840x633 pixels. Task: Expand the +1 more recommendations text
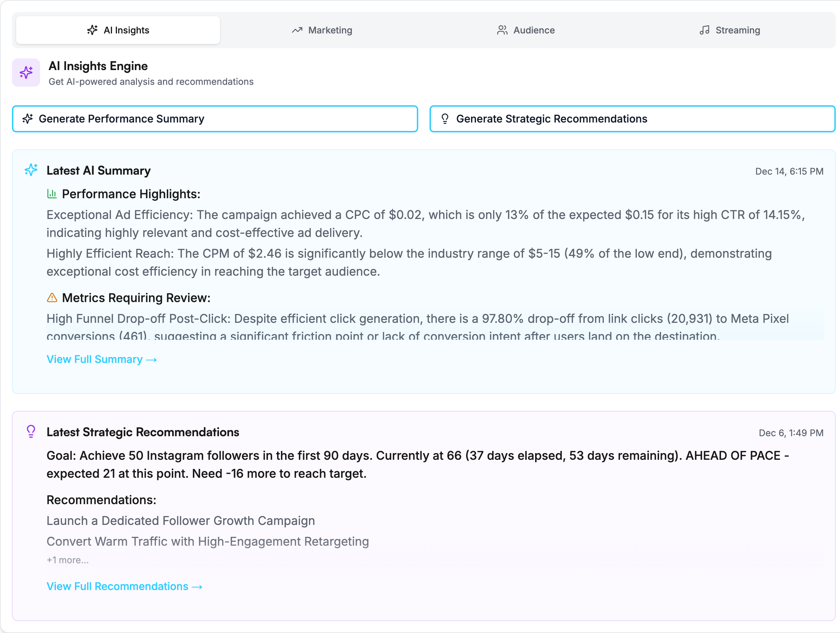click(68, 560)
